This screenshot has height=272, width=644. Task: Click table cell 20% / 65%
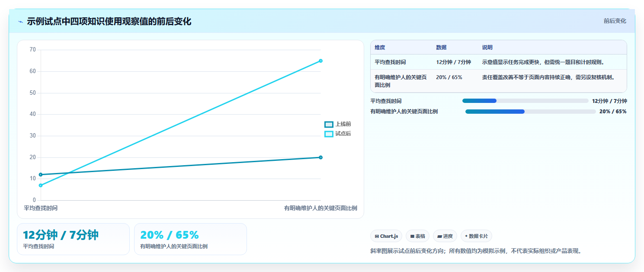449,77
